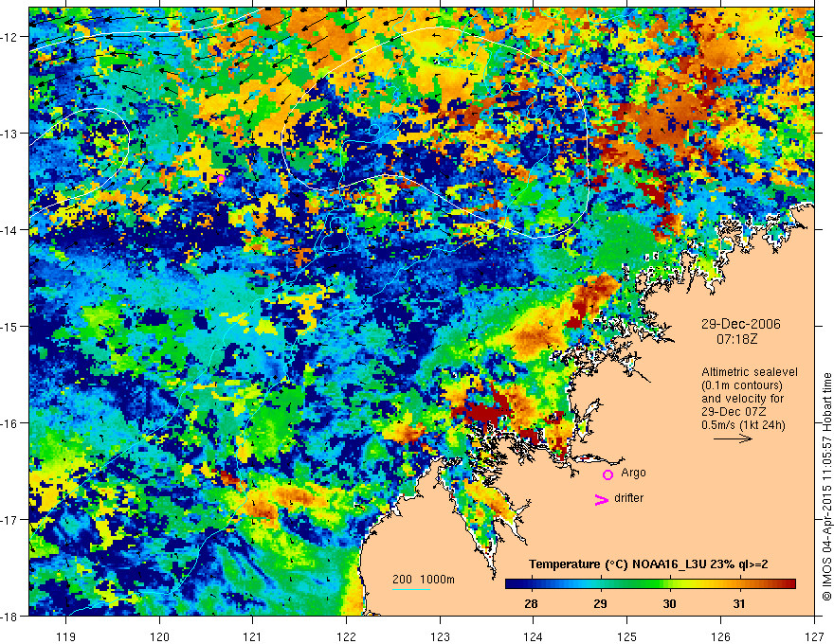Viewport: 834px width, 644px height.
Task: Click the colorbar value 29
Action: (600, 603)
